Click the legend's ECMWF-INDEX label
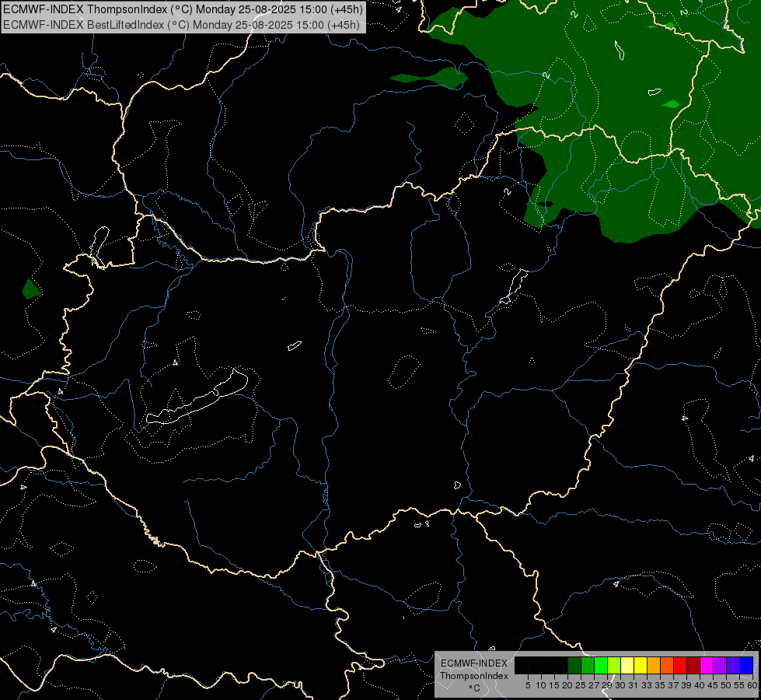The height and width of the screenshot is (700, 761). coord(474,663)
